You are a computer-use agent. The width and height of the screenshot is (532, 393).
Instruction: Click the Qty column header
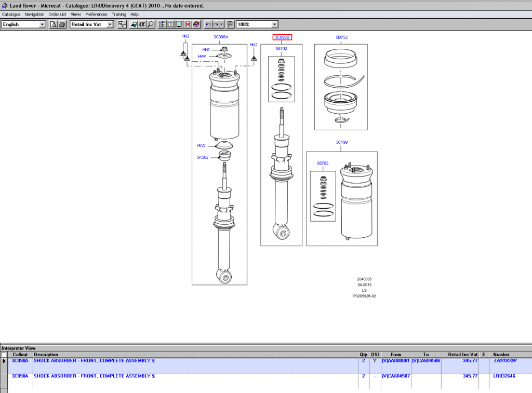tap(363, 355)
